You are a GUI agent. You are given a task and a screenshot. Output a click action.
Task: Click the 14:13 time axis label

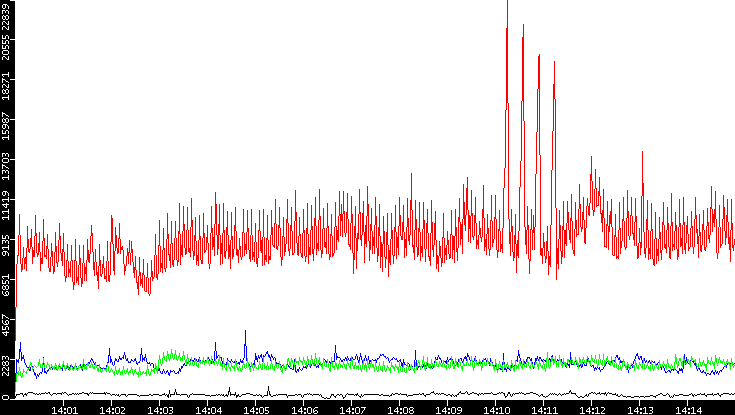coord(639,410)
